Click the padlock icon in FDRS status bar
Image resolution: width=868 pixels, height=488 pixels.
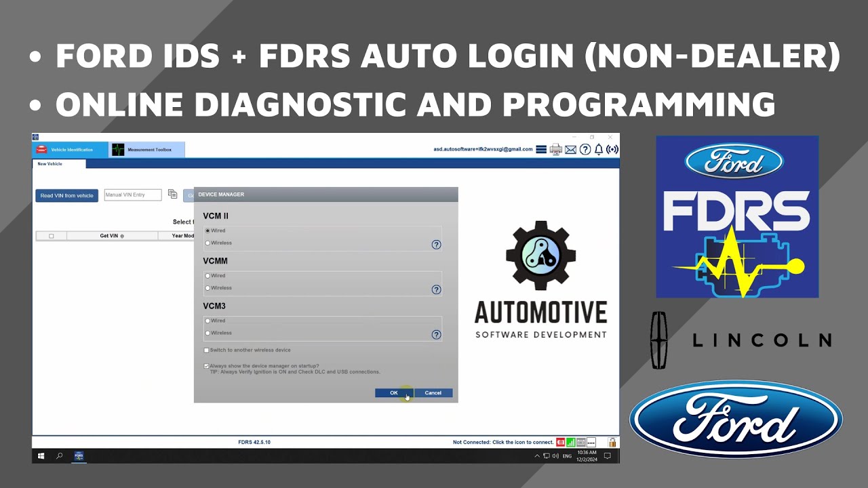click(x=612, y=442)
